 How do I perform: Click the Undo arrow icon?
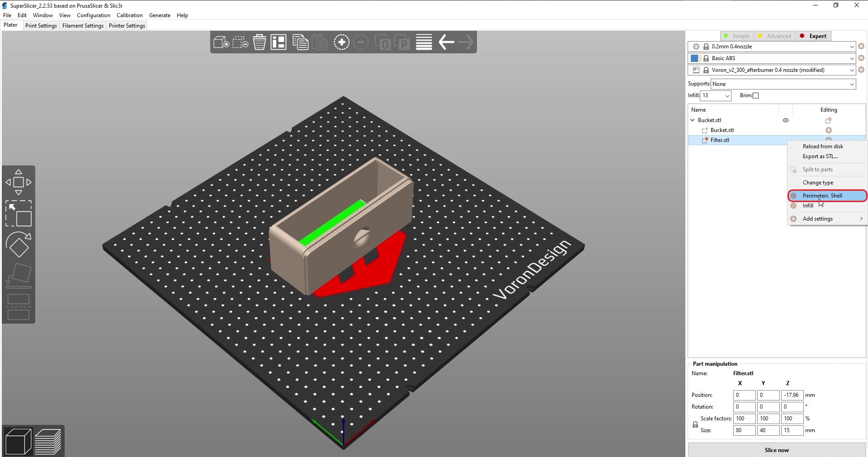pyautogui.click(x=446, y=42)
